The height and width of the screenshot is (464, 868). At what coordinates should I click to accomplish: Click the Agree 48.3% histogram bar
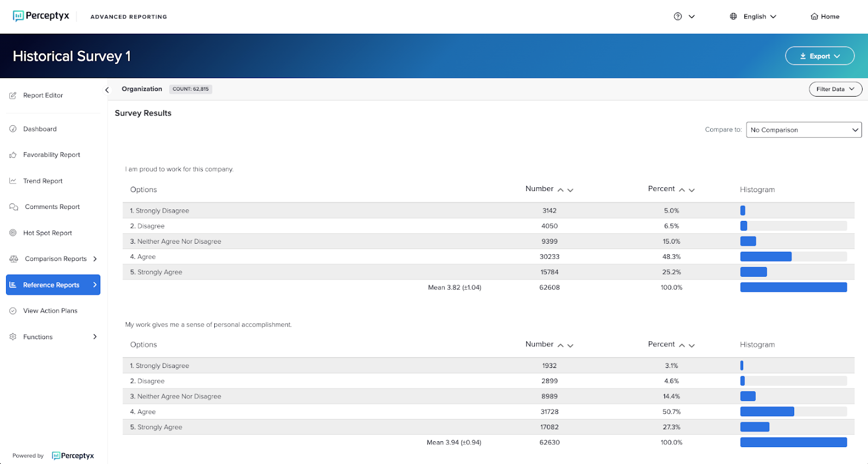tap(766, 257)
